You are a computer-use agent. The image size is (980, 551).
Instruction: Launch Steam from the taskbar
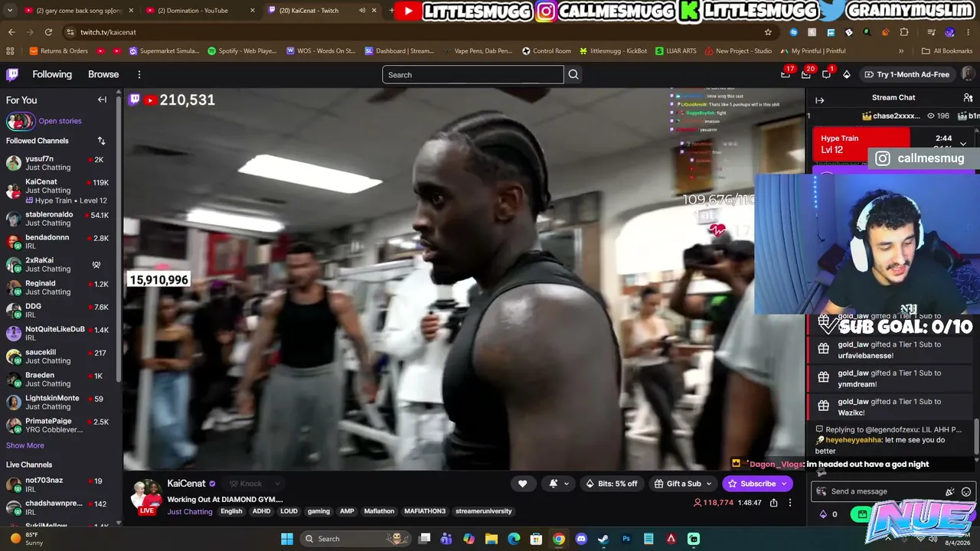point(603,539)
